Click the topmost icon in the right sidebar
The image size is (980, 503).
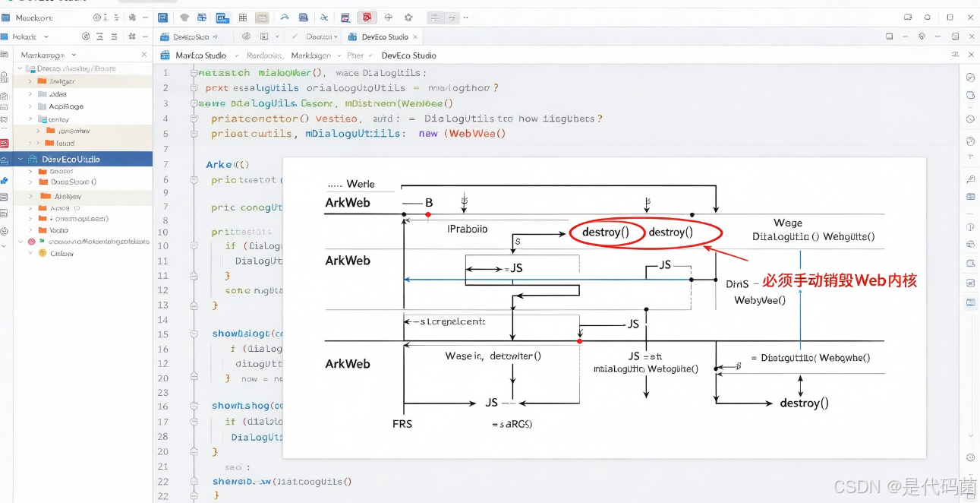pyautogui.click(x=970, y=78)
